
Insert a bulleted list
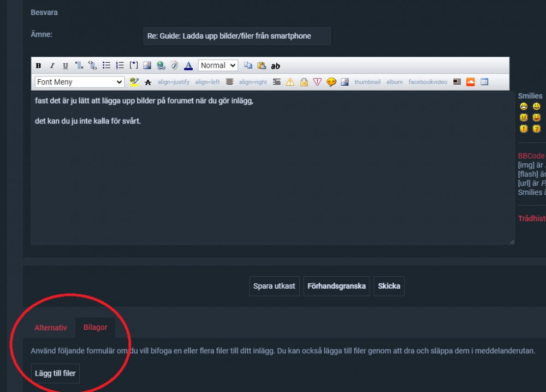[106, 66]
